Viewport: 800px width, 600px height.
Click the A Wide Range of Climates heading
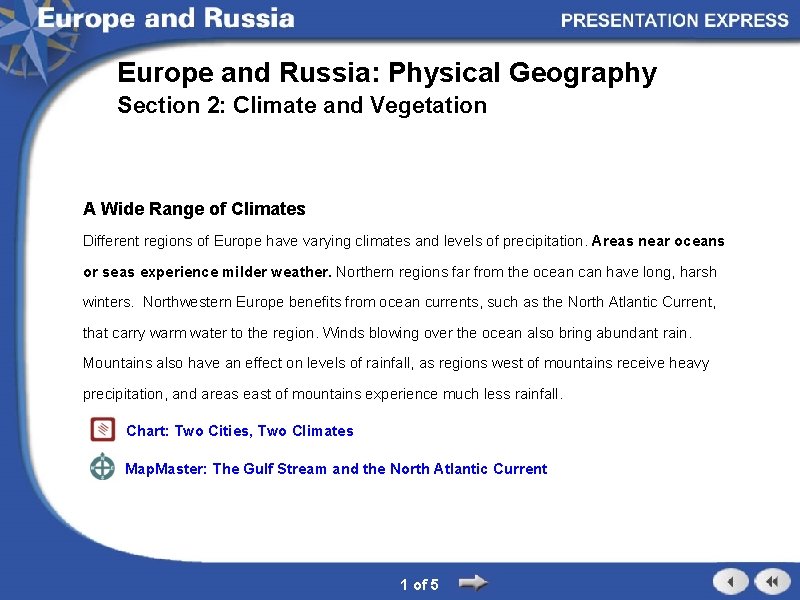(195, 209)
